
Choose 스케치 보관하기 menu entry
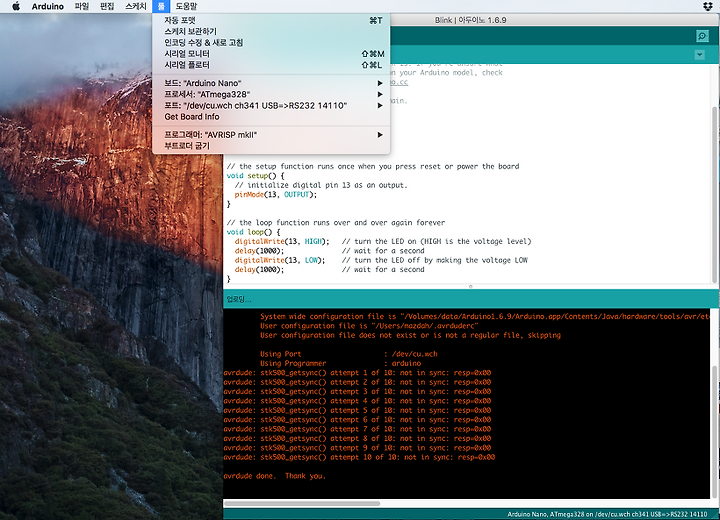271,31
